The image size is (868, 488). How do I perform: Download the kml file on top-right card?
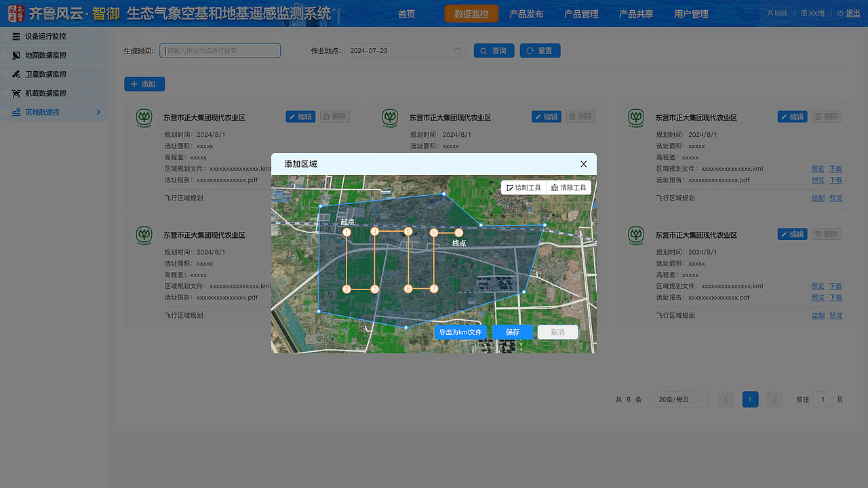point(835,169)
